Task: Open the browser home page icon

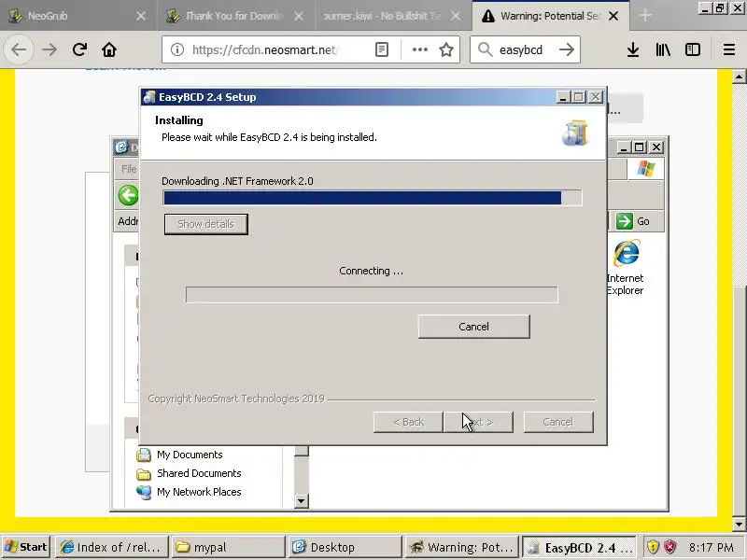Action: 109,49
